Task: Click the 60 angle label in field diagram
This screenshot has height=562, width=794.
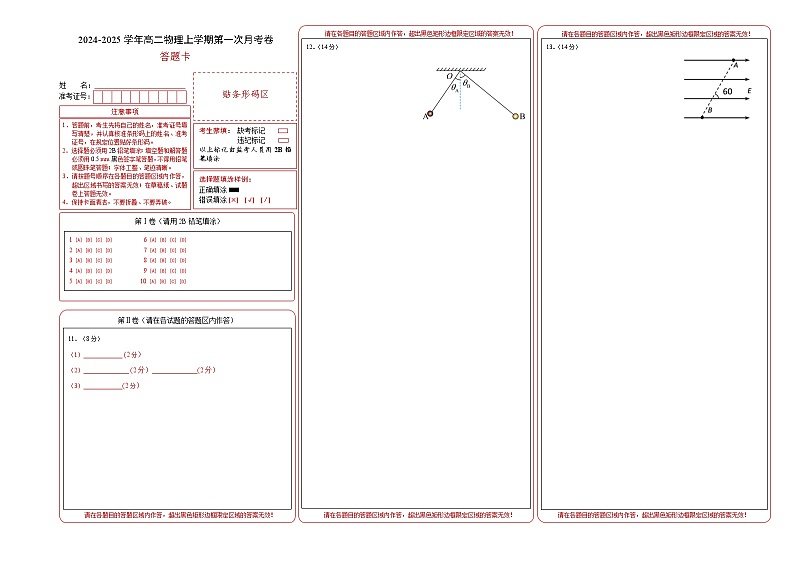Action: click(727, 92)
